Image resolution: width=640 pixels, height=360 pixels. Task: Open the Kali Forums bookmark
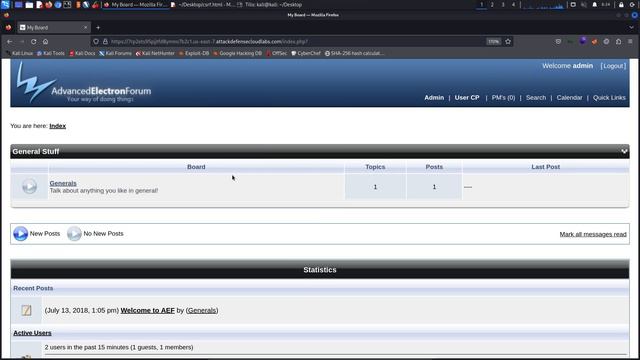coord(116,53)
